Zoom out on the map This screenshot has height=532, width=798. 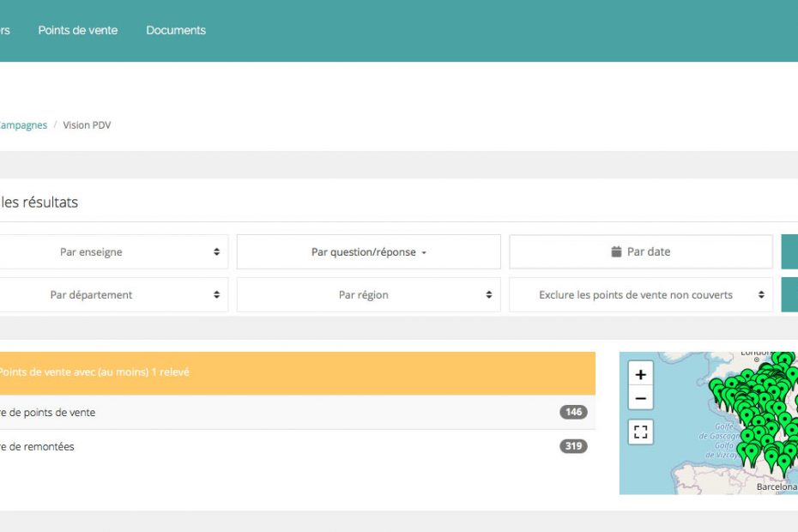[640, 398]
